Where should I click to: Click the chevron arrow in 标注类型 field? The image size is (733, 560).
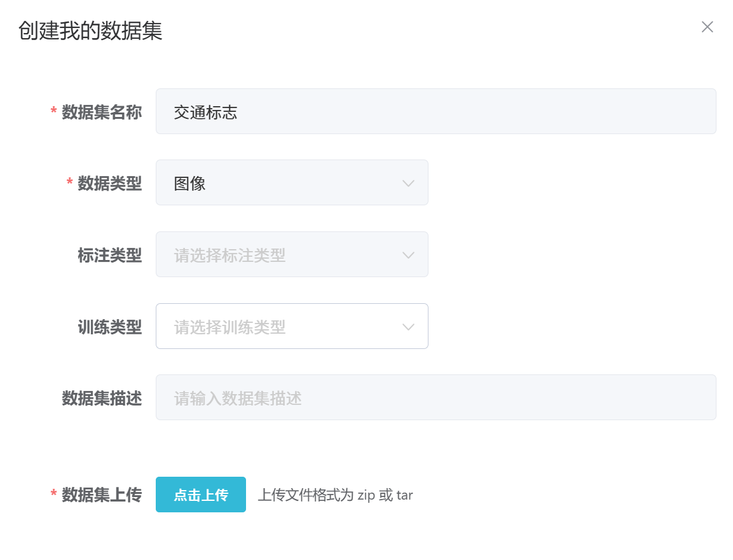[x=408, y=256]
